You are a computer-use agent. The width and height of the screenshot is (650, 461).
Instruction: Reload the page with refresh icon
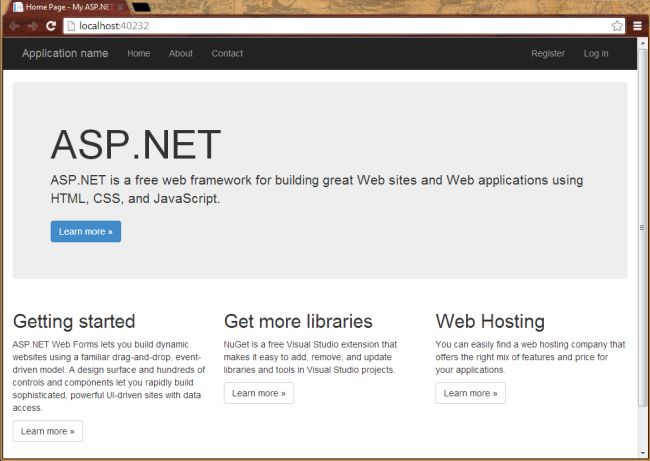coord(51,26)
